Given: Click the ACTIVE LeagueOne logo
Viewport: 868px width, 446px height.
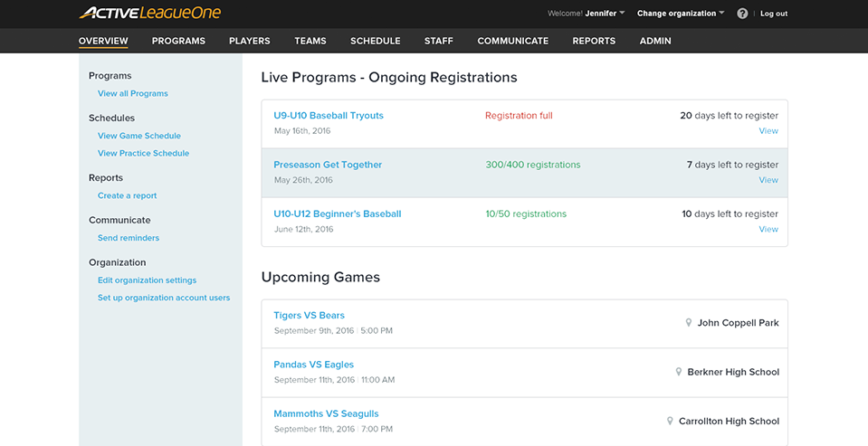Looking at the screenshot, I should coord(149,14).
